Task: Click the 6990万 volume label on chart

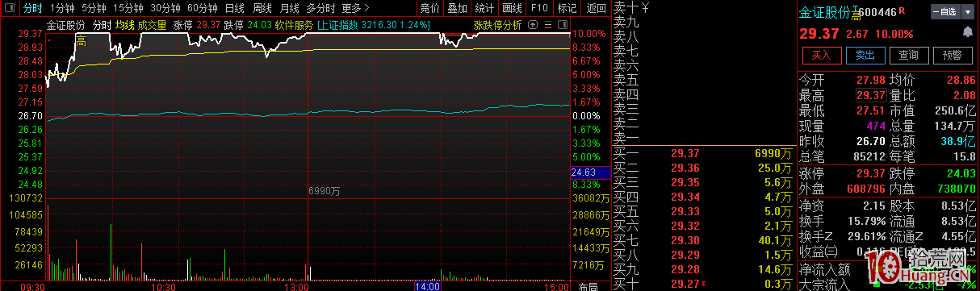Action: coord(324,191)
